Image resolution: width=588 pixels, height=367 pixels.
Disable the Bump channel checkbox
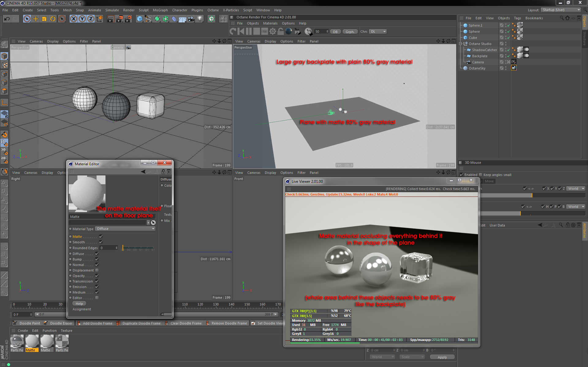[97, 259]
